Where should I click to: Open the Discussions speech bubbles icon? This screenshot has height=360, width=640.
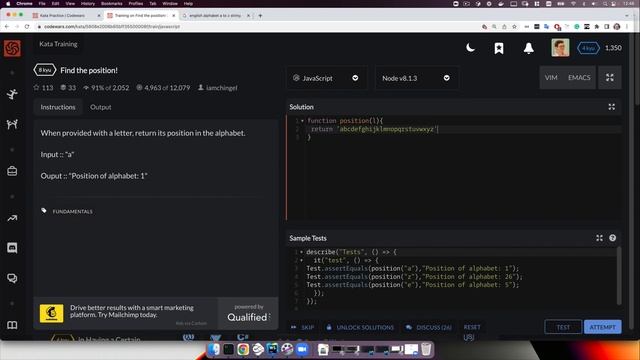click(x=12, y=278)
